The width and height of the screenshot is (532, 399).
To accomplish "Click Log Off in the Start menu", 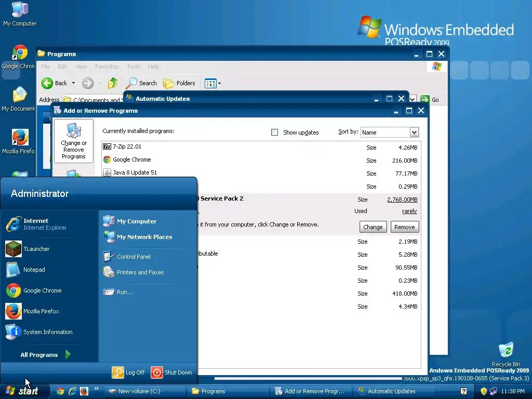I will 128,372.
